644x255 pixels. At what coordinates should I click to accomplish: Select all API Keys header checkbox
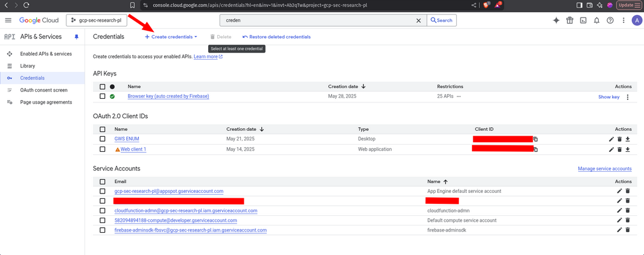[x=103, y=87]
